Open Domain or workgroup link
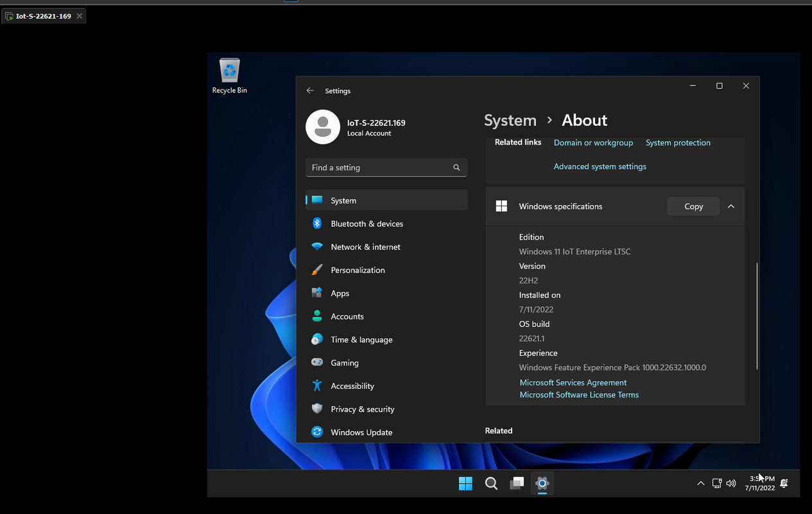Screen dimensions: 812x514 pos(593,143)
